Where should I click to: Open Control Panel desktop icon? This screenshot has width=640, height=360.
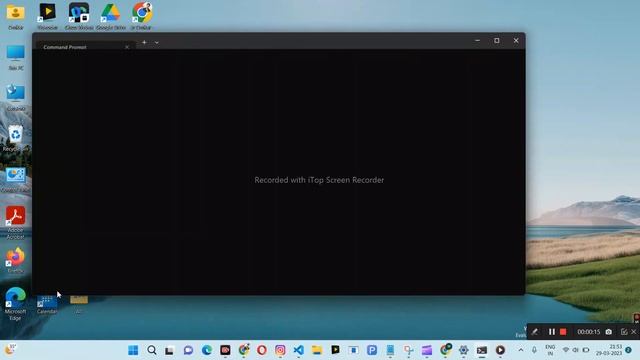click(16, 179)
